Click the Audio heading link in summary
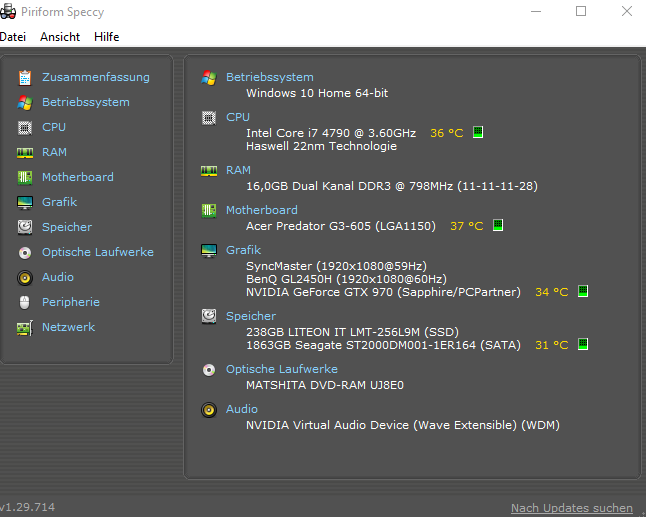 [x=242, y=409]
